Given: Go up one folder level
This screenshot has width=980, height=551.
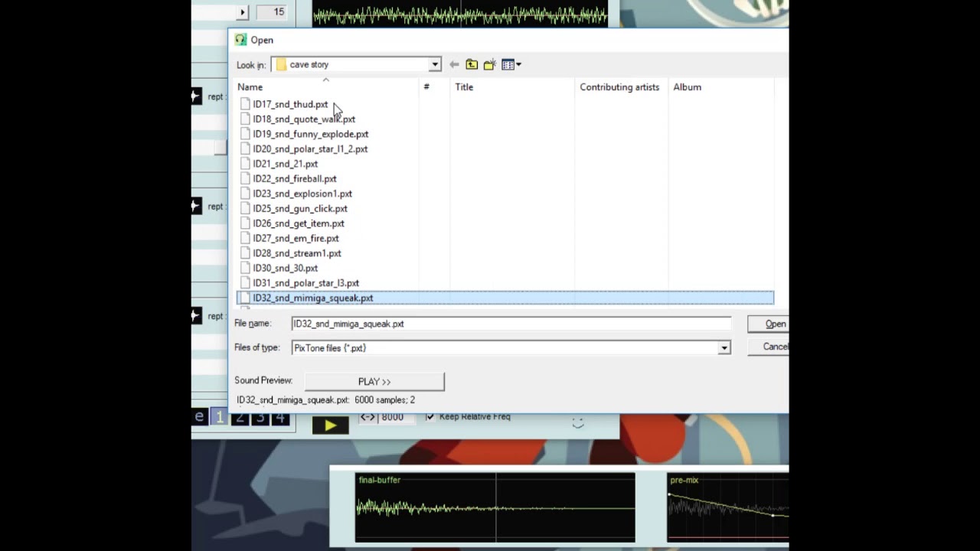Looking at the screenshot, I should [x=472, y=65].
